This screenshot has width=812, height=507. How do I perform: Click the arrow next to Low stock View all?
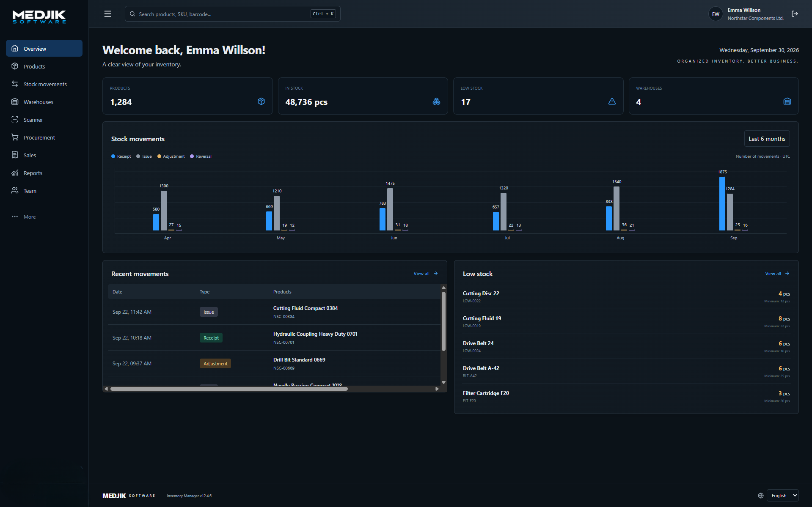787,274
